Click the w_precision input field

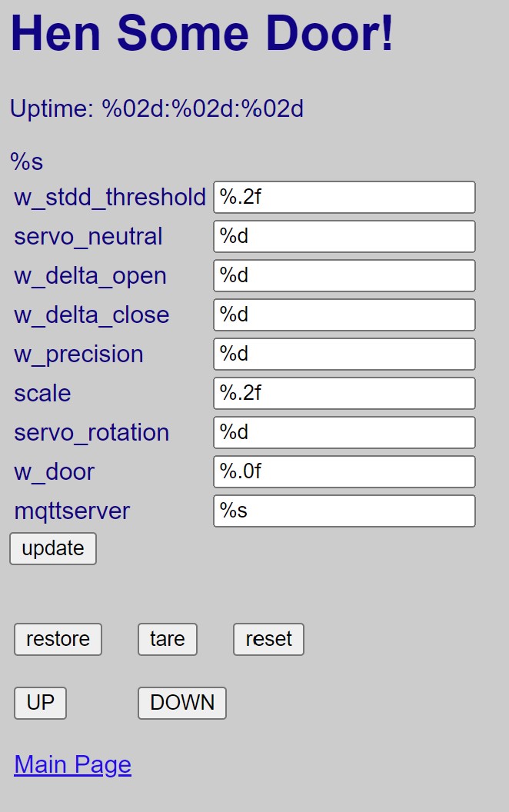344,354
